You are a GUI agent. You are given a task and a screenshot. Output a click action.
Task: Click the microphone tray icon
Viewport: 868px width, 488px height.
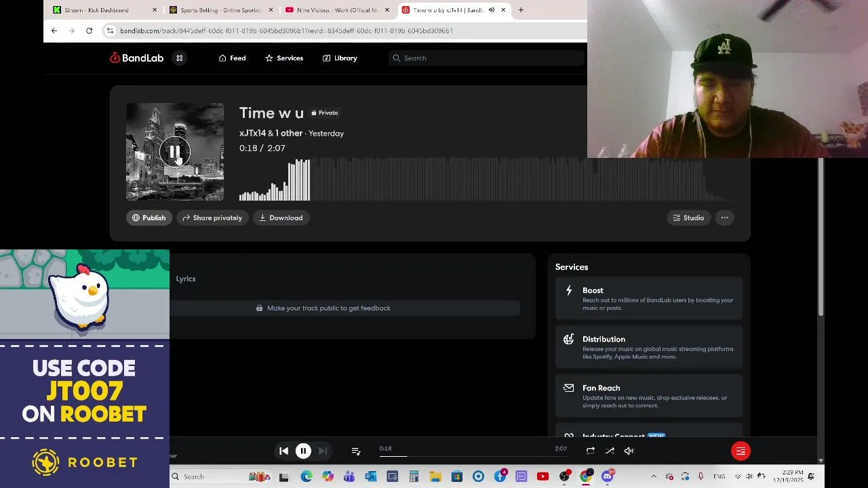(701, 476)
